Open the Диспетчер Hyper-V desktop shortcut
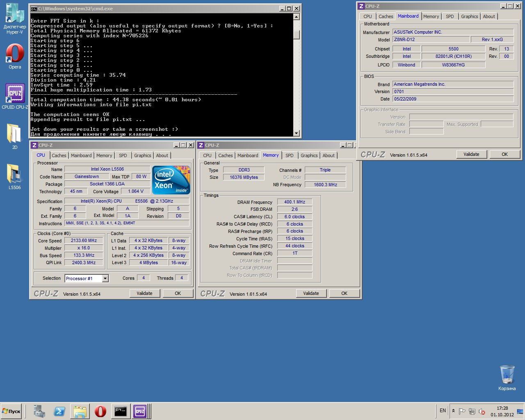 click(15, 18)
